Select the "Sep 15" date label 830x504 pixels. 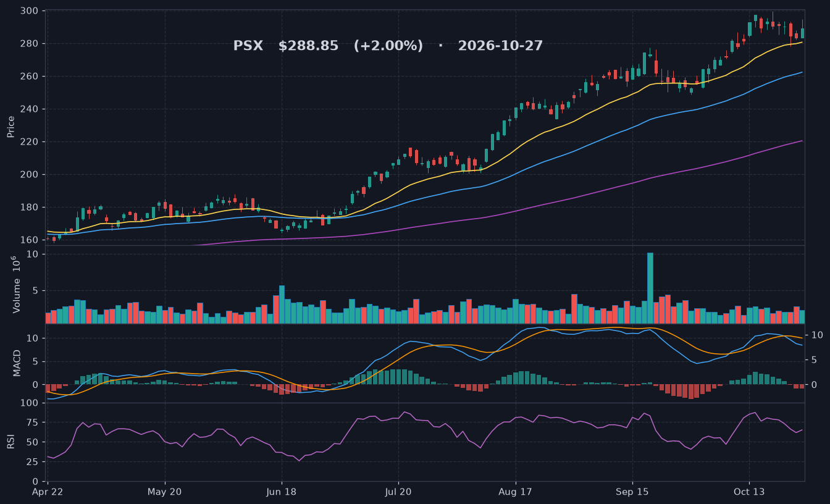coord(632,492)
